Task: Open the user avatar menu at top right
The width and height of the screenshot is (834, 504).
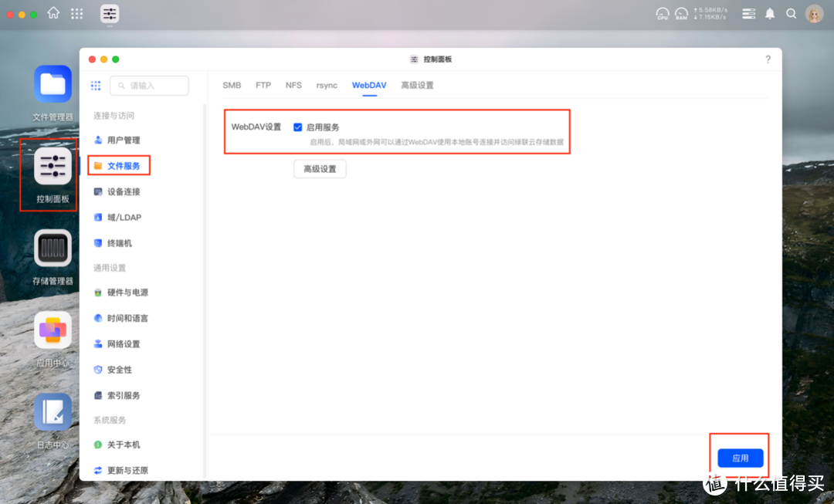Action: (814, 13)
